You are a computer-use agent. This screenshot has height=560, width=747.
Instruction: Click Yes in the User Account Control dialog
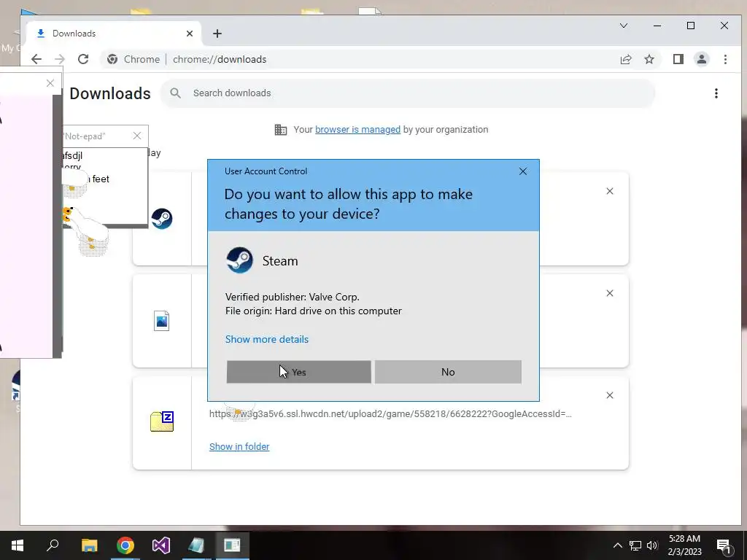pyautogui.click(x=298, y=372)
